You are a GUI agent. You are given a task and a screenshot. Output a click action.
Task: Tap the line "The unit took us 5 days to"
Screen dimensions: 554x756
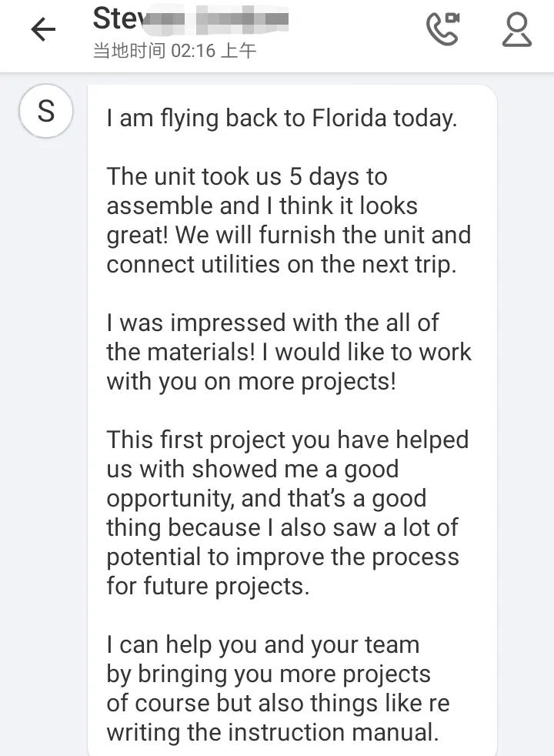tap(246, 177)
